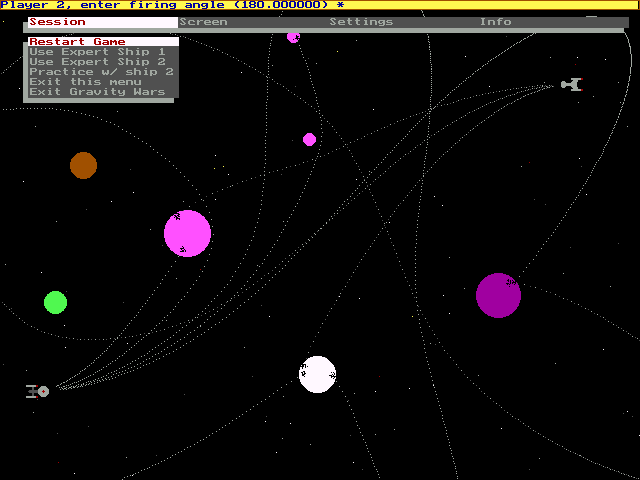The image size is (640, 480).
Task: Click Exit this menu
Action: (103, 82)
